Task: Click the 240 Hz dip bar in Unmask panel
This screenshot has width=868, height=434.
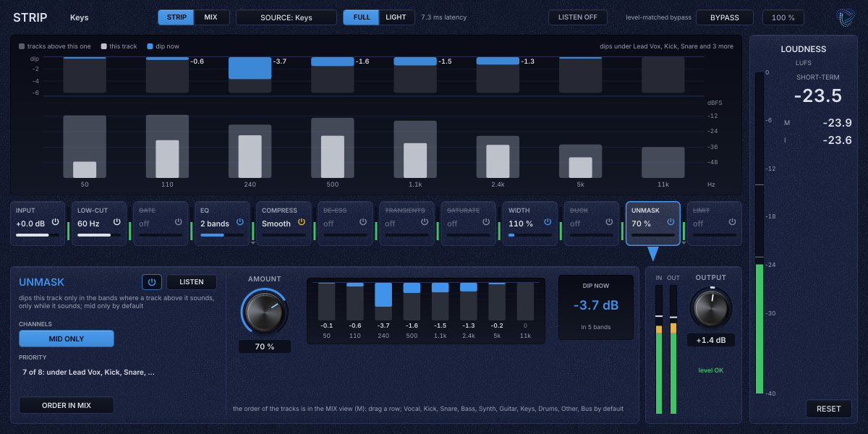Action: click(x=383, y=302)
